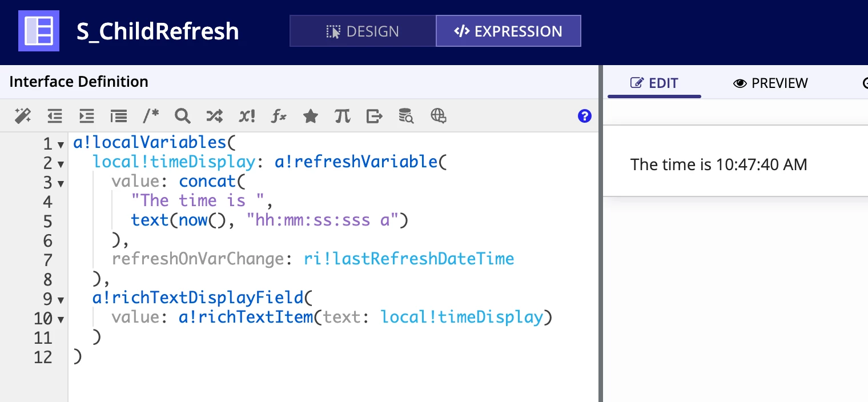The height and width of the screenshot is (402, 868).
Task: Switch to EXPRESSION mode
Action: [x=508, y=31]
